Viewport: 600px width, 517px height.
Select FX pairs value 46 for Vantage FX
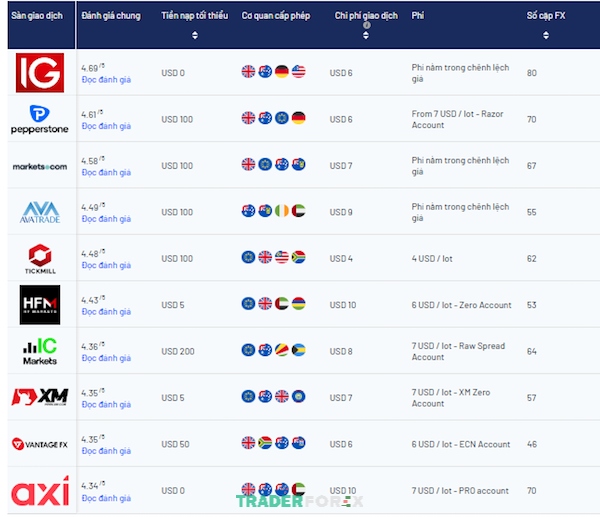(532, 444)
